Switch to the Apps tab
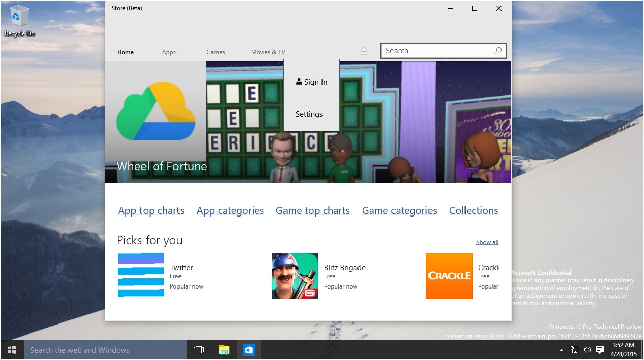 click(x=169, y=52)
